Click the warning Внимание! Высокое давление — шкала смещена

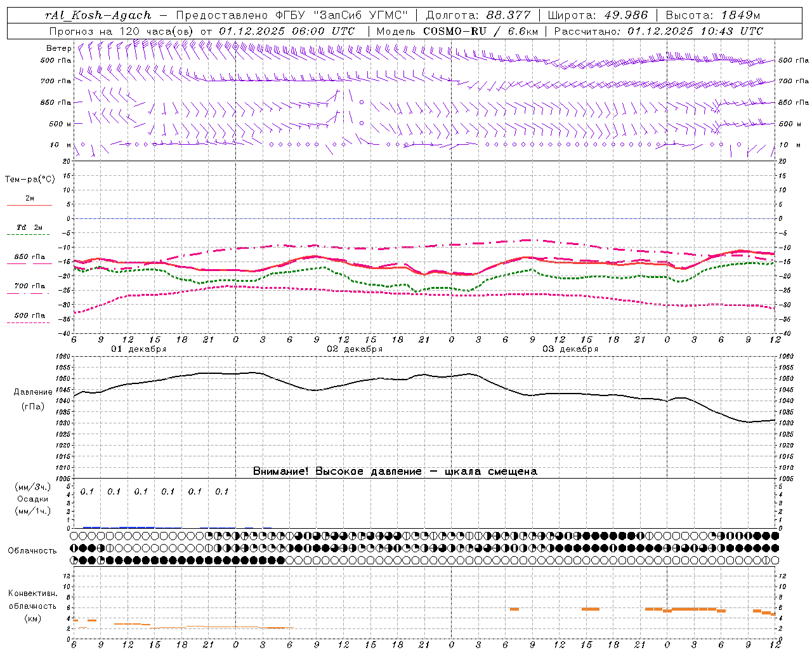(x=395, y=472)
